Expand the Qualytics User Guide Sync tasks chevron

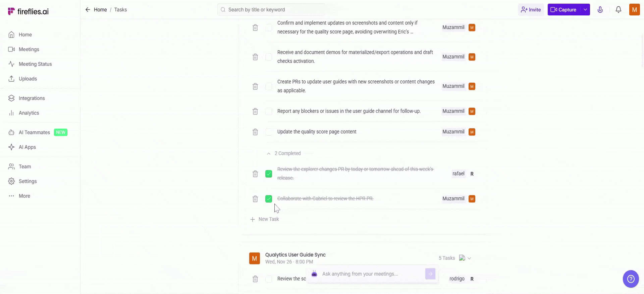click(469, 258)
